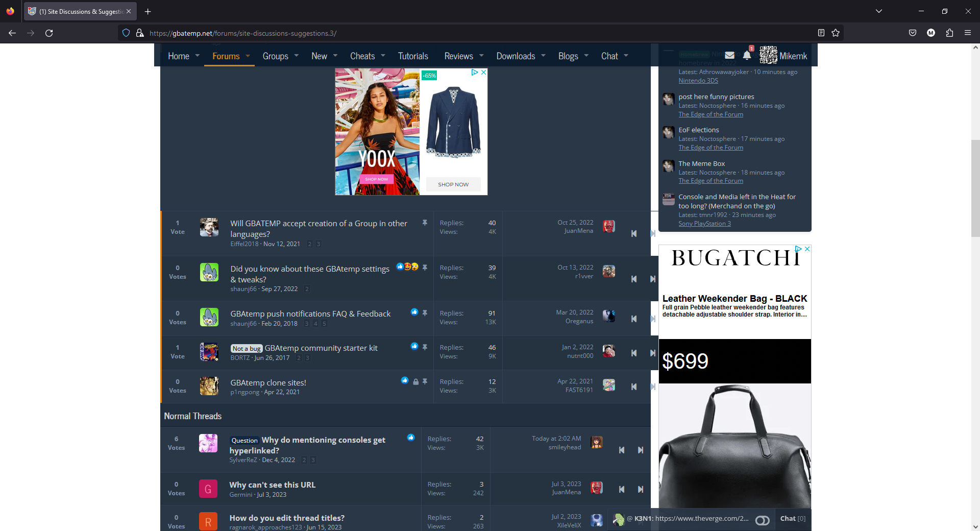Click JuanMena's avatar in the Oct 25, 2022 row
Screen dimensions: 980x531
(608, 226)
